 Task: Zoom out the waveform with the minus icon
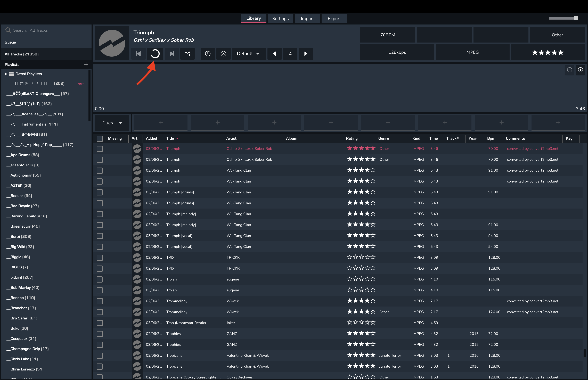(x=569, y=70)
